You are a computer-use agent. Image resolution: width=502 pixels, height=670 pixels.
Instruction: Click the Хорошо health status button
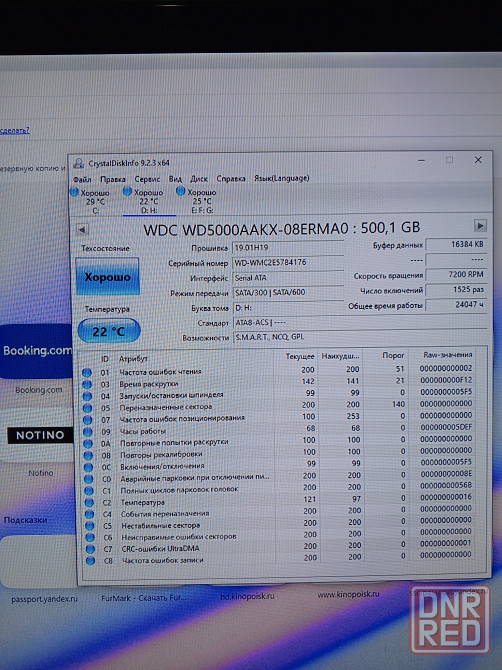coord(107,277)
